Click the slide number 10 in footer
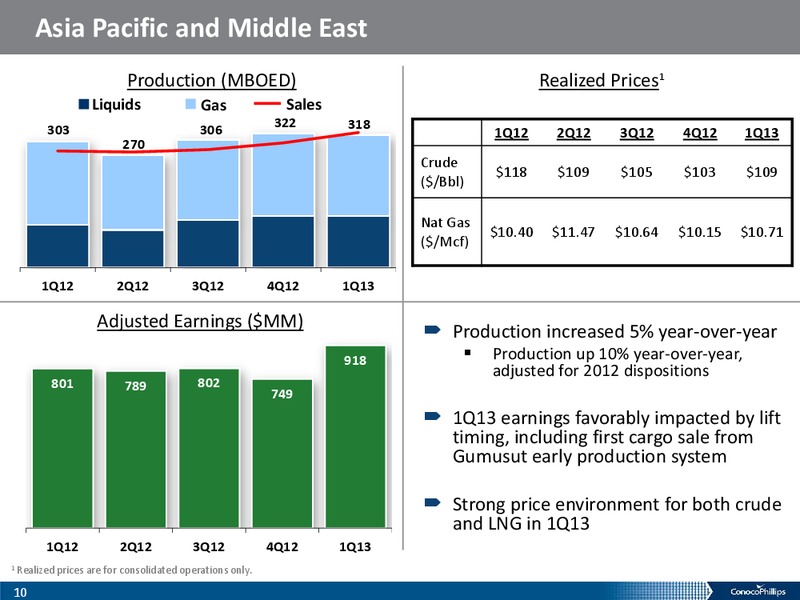 20,592
